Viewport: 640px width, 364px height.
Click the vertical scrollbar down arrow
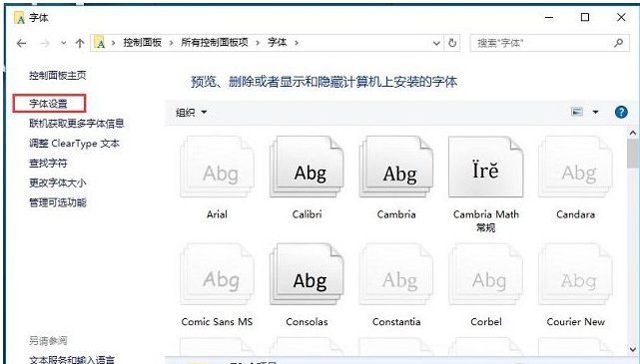(633, 349)
